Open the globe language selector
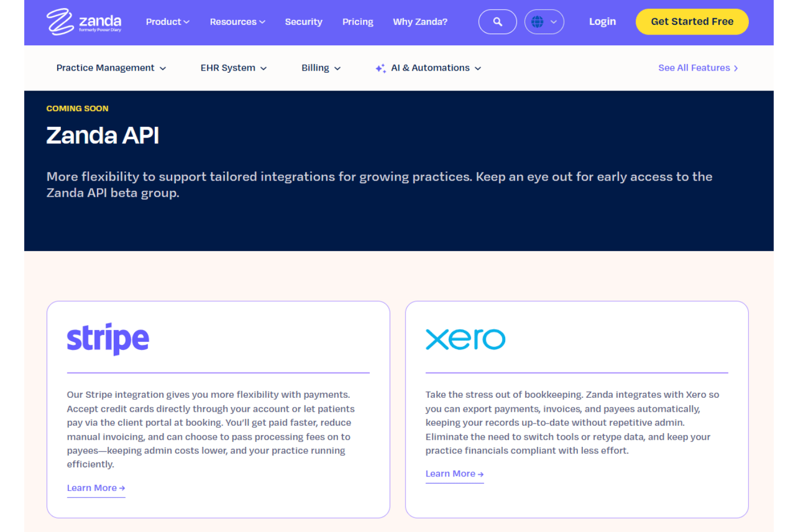 pos(544,22)
